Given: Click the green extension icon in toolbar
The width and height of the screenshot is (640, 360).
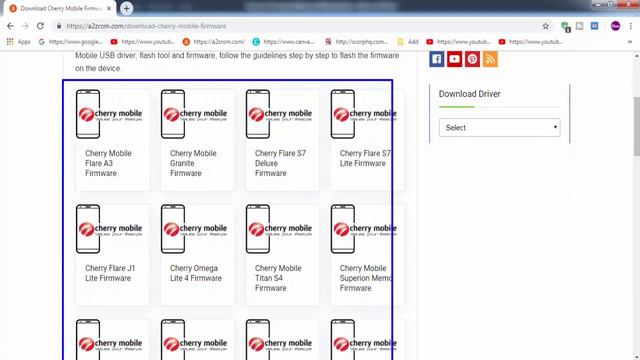Looking at the screenshot, I should (x=565, y=27).
